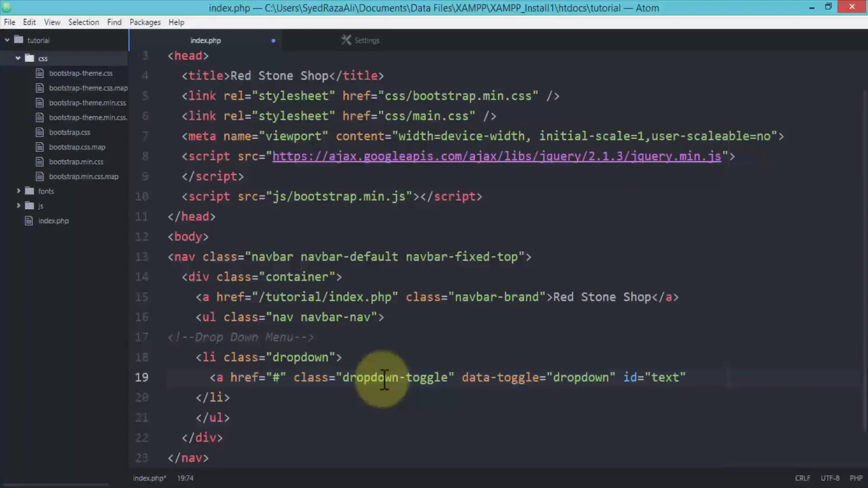Select PHP grammar in status bar

pos(856,478)
